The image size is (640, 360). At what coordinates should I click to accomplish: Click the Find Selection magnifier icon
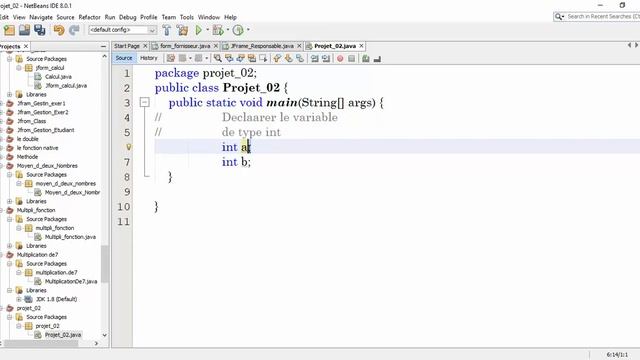(x=218, y=59)
